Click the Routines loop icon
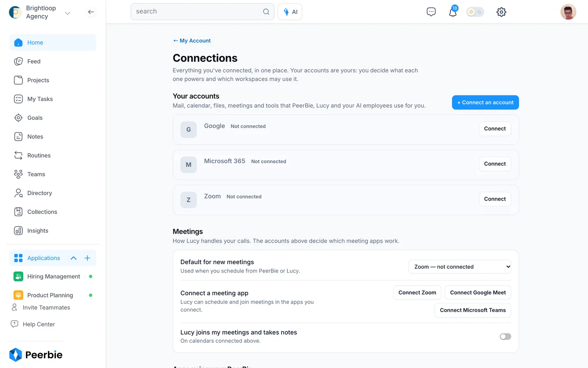Screen dimensions: 588x368 point(18,155)
